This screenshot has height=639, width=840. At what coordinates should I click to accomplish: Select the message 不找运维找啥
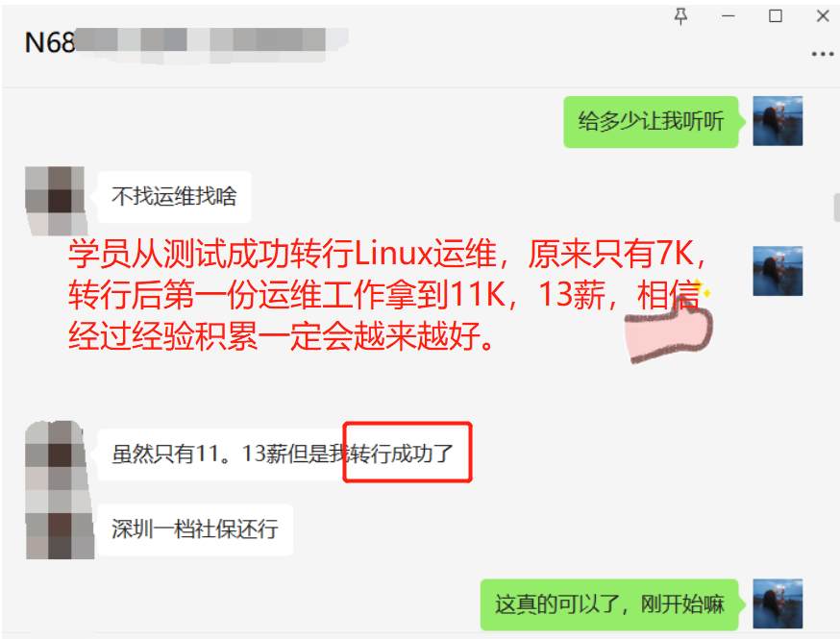174,197
